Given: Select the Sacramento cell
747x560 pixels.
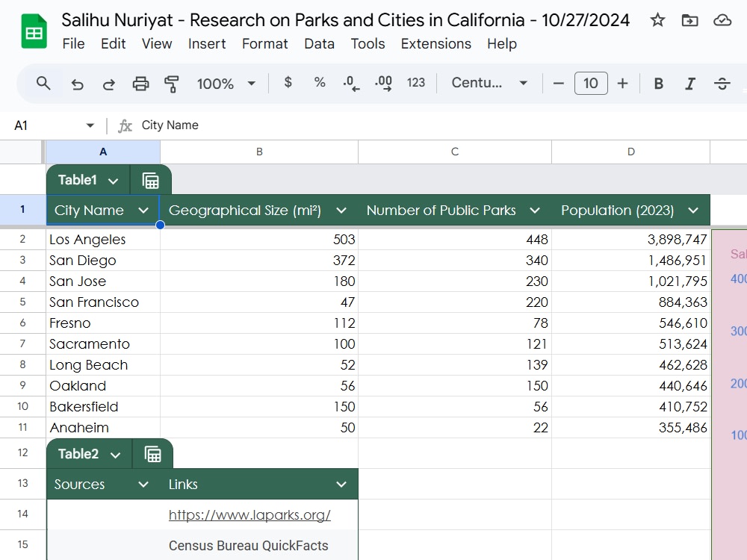Looking at the screenshot, I should coord(103,343).
